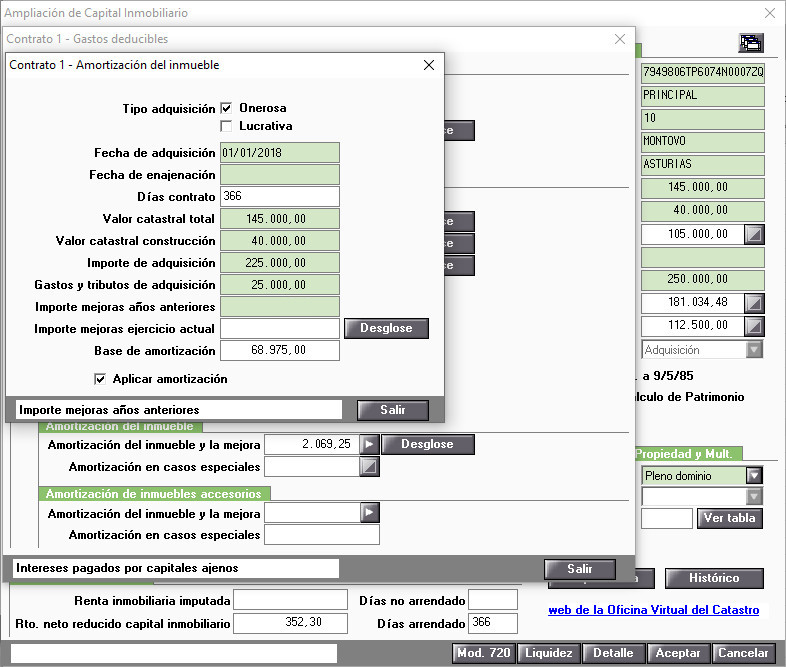Click Valor catastral total field in dialog

pos(280,219)
